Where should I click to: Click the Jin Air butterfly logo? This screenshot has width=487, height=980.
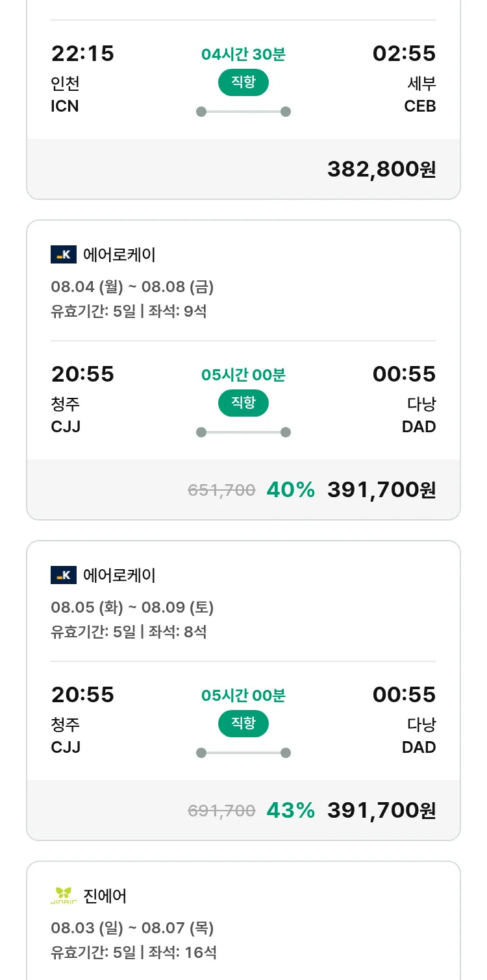(x=64, y=896)
